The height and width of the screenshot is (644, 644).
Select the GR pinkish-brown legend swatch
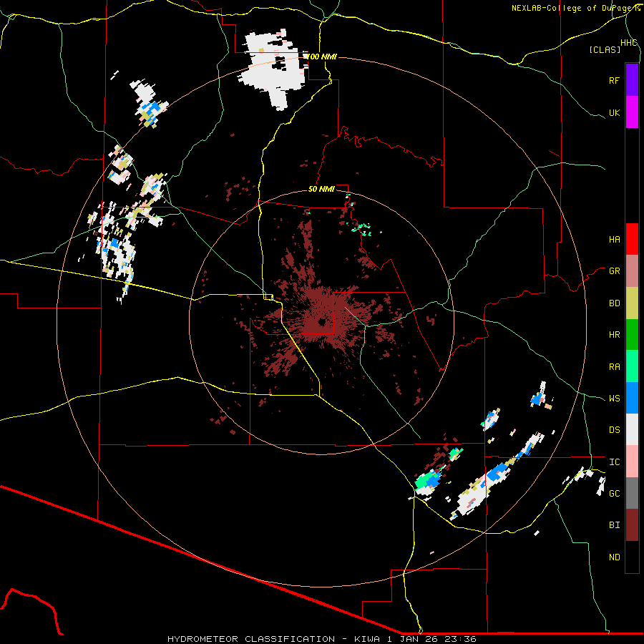(x=632, y=271)
